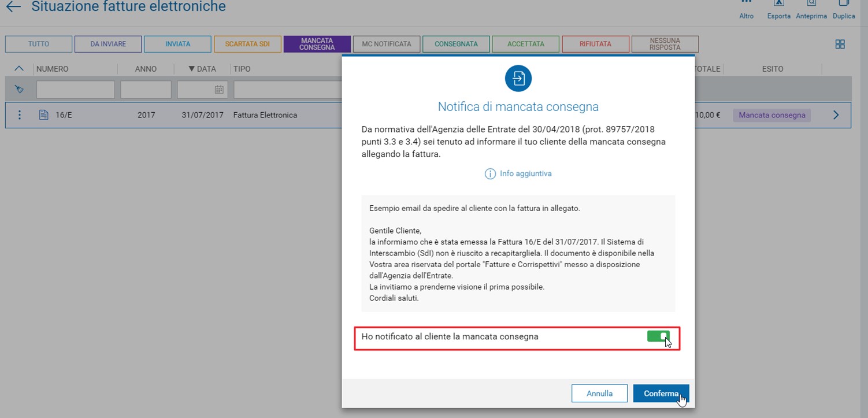Open the Altro menu in the top toolbar
Viewport: 868px width, 418px height.
pos(747,10)
